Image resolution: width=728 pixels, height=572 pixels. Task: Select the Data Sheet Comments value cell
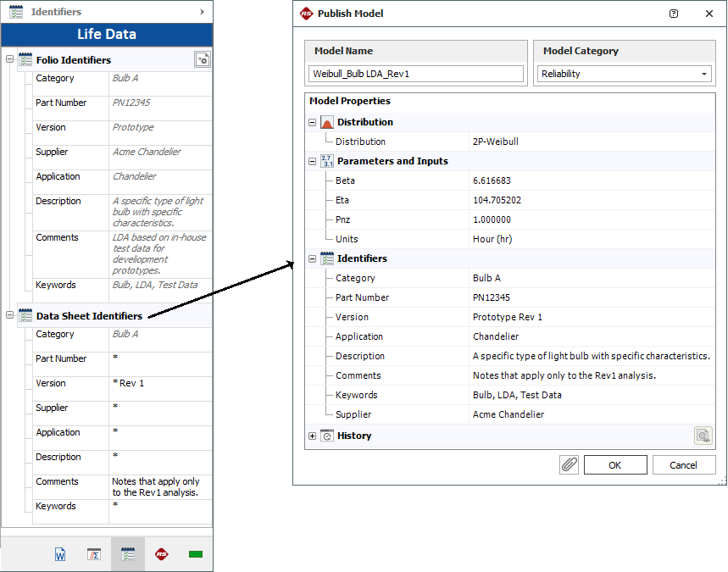[159, 486]
